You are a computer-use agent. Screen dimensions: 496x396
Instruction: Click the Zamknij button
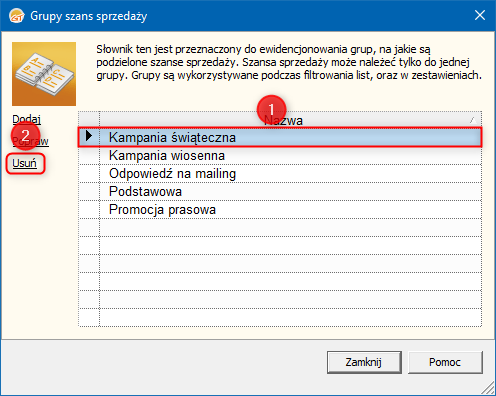(364, 362)
